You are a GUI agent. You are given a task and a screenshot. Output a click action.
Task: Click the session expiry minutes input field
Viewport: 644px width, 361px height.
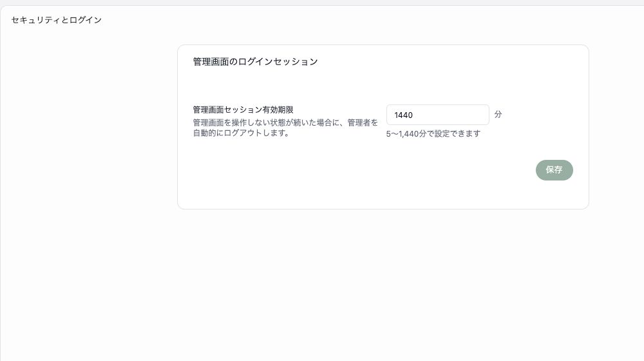437,115
